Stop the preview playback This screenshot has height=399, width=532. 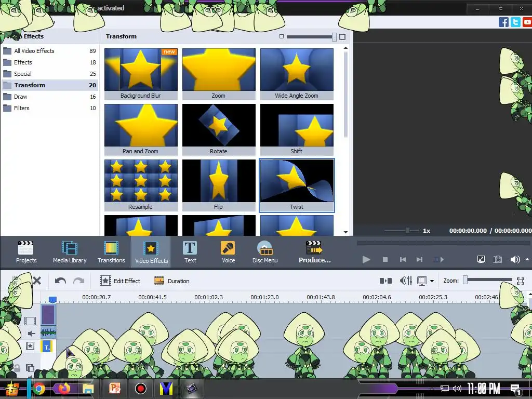click(x=385, y=260)
